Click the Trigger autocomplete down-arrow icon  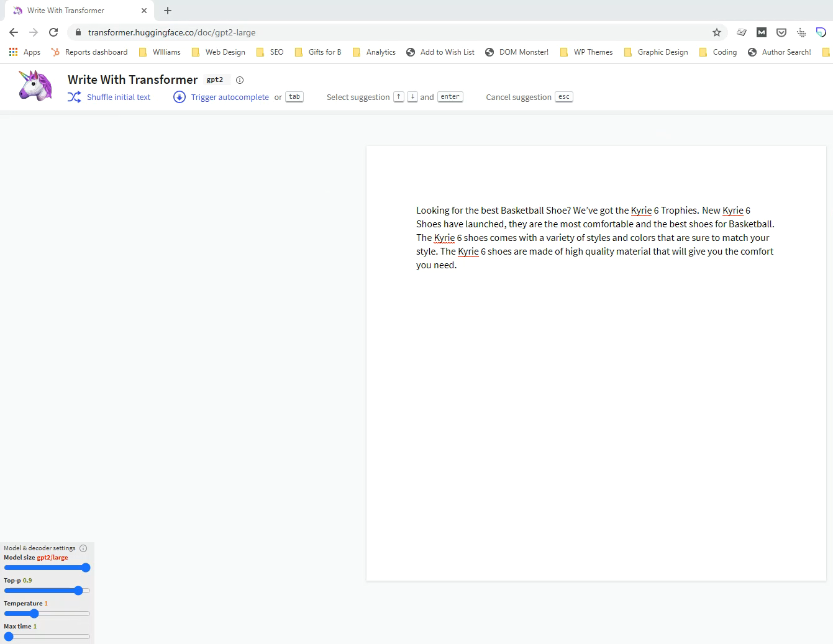coord(179,97)
